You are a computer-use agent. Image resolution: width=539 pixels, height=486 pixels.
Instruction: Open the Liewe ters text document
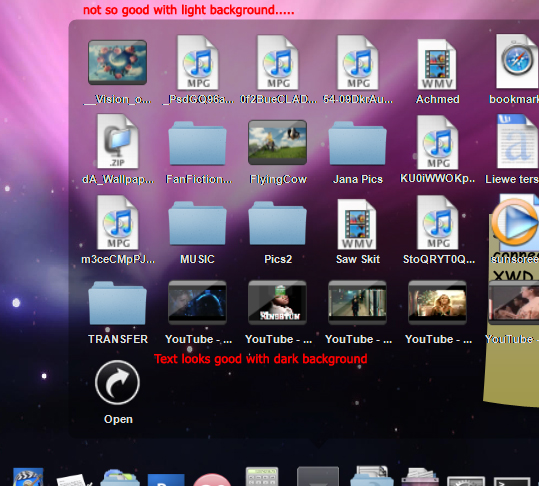517,141
